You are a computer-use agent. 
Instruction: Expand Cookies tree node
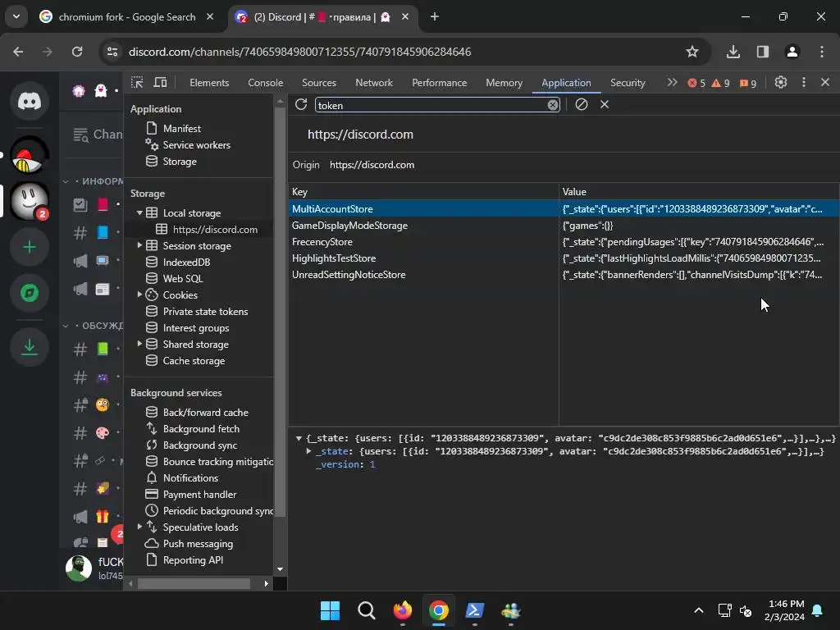139,294
